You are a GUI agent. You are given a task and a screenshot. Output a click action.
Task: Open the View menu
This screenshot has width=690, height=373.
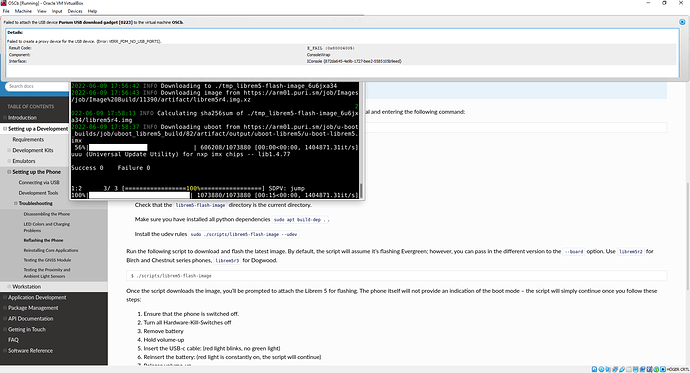[x=41, y=11]
